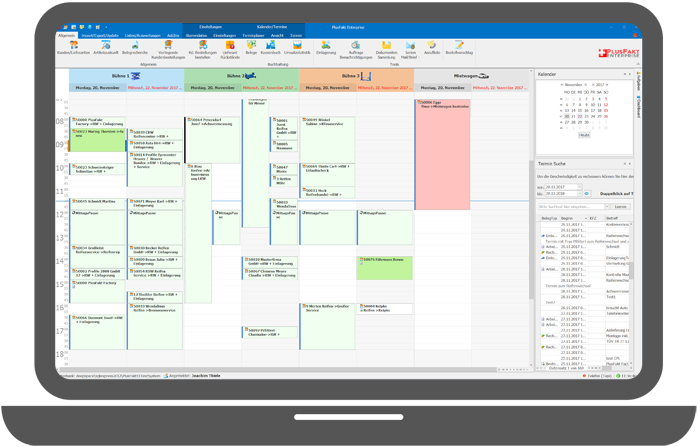Open the Terminplaner ribbon tab
This screenshot has width=700, height=447.
pos(254,35)
